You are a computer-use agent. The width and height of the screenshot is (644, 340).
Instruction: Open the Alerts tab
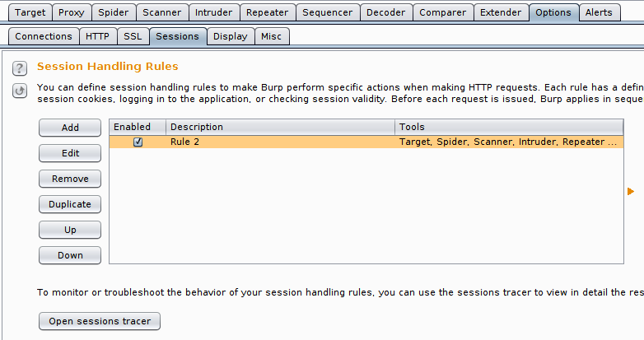[x=600, y=12]
